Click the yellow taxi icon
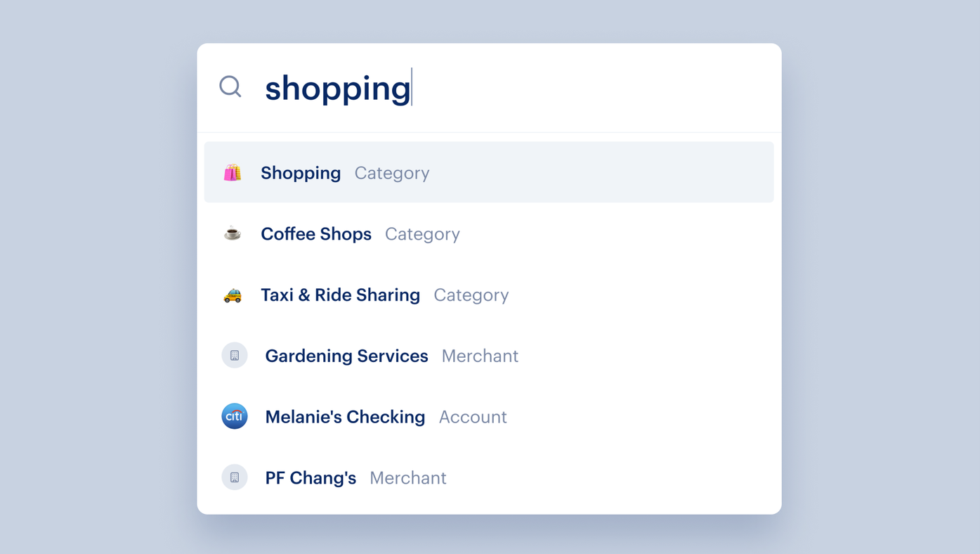This screenshot has width=980, height=554. tap(233, 295)
